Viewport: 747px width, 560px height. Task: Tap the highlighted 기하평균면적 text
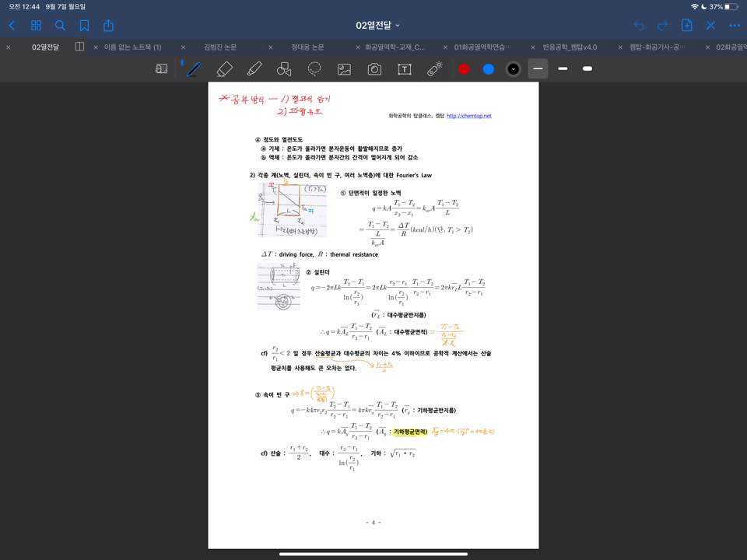pyautogui.click(x=410, y=432)
